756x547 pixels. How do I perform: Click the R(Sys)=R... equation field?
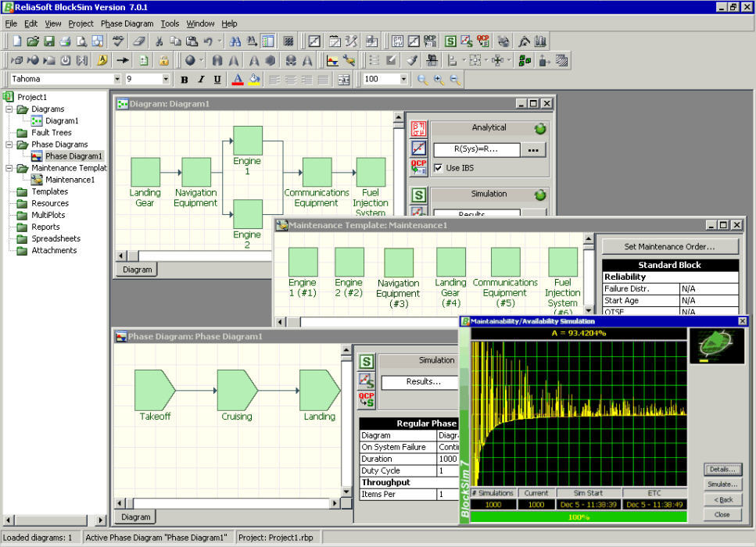tap(476, 150)
